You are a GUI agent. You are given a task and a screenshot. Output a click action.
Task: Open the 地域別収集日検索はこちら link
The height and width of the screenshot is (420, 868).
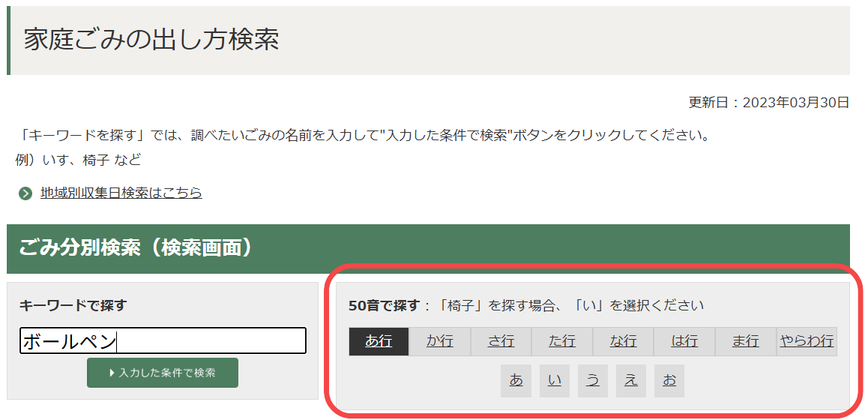[x=121, y=193]
